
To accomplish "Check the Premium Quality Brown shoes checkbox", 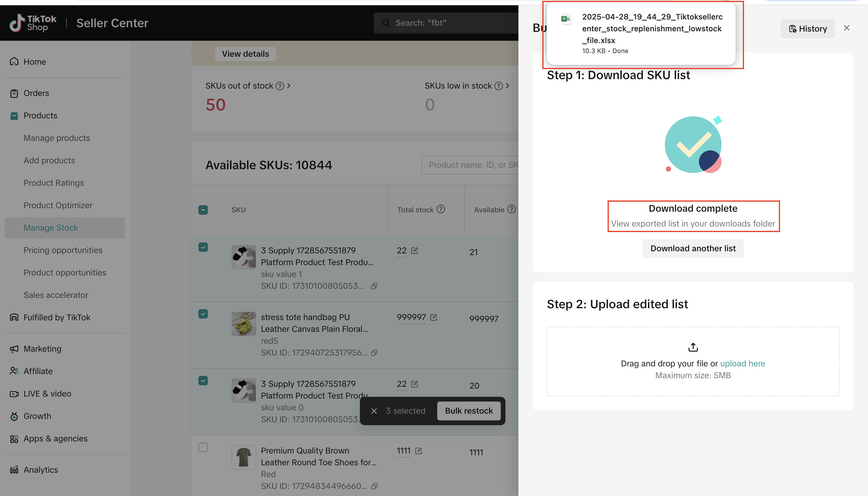I will tap(203, 447).
